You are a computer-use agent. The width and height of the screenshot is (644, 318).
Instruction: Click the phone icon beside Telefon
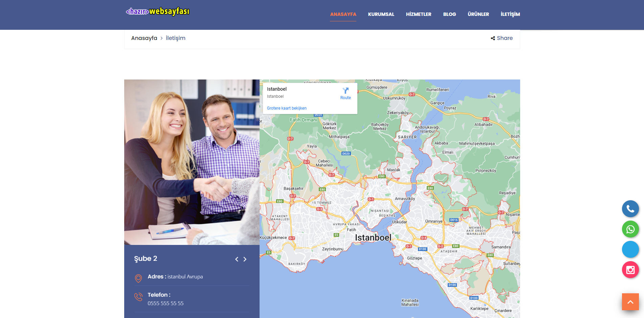point(138,297)
